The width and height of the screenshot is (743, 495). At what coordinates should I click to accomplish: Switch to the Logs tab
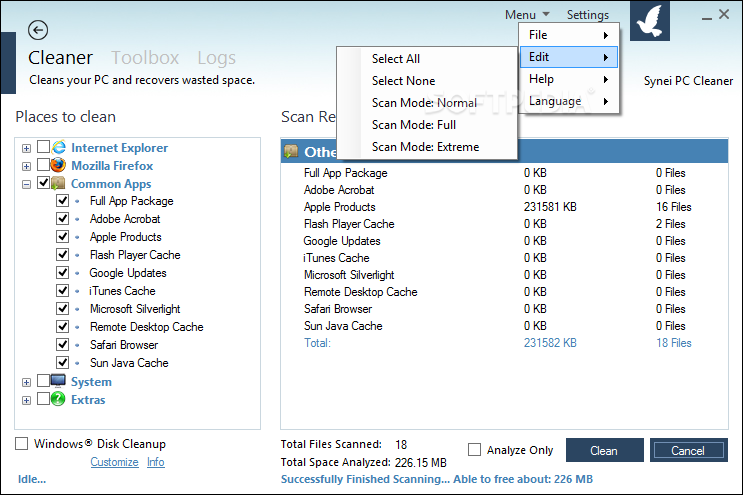tap(217, 58)
